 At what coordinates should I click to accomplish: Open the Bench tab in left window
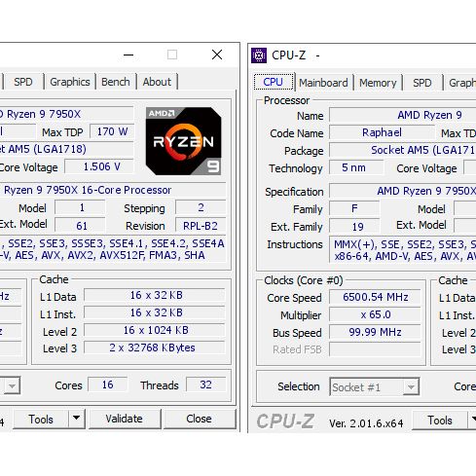pos(116,82)
